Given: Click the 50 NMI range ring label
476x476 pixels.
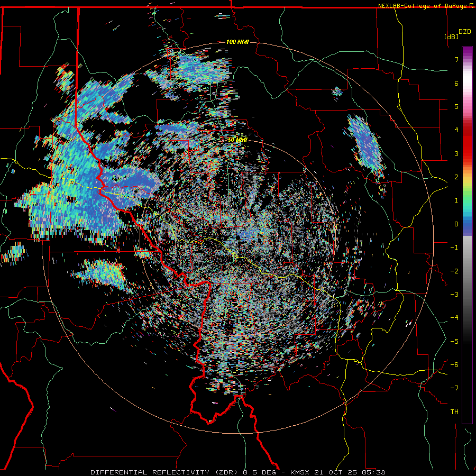Looking at the screenshot, I should tap(237, 140).
